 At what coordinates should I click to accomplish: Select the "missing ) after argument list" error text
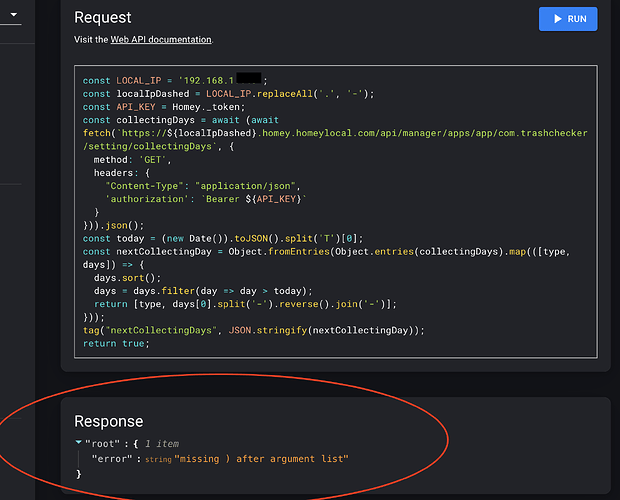(261, 458)
